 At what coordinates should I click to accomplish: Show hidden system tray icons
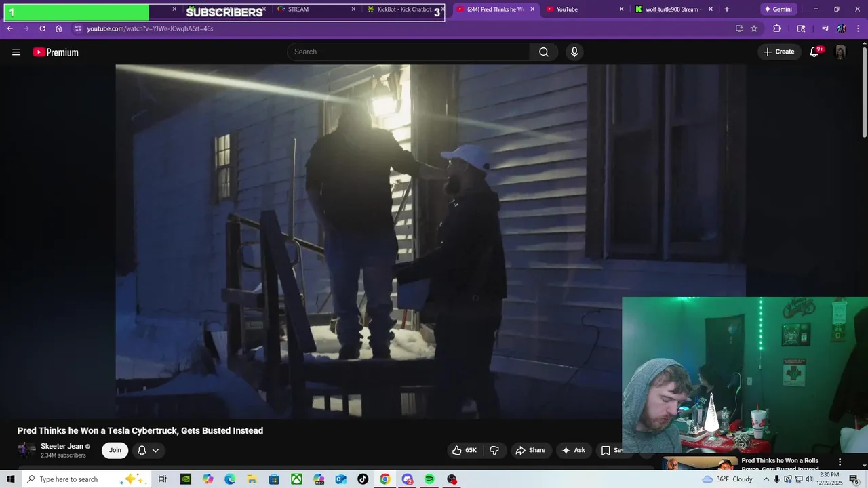point(766,479)
